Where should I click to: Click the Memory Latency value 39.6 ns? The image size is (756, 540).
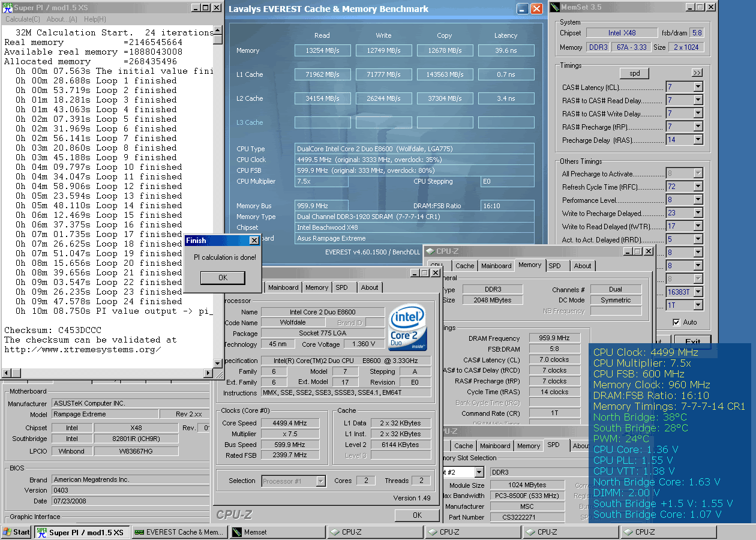coord(506,51)
